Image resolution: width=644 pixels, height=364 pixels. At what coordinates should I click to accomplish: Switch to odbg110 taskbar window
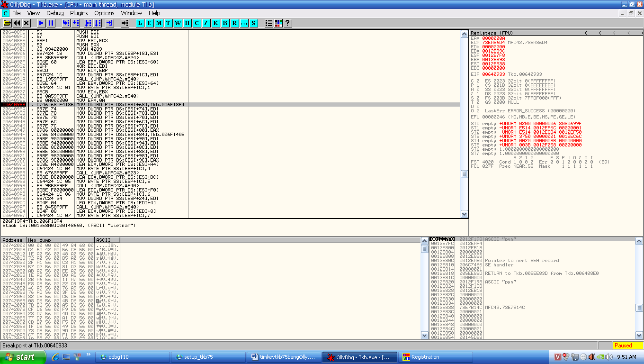(x=132, y=357)
